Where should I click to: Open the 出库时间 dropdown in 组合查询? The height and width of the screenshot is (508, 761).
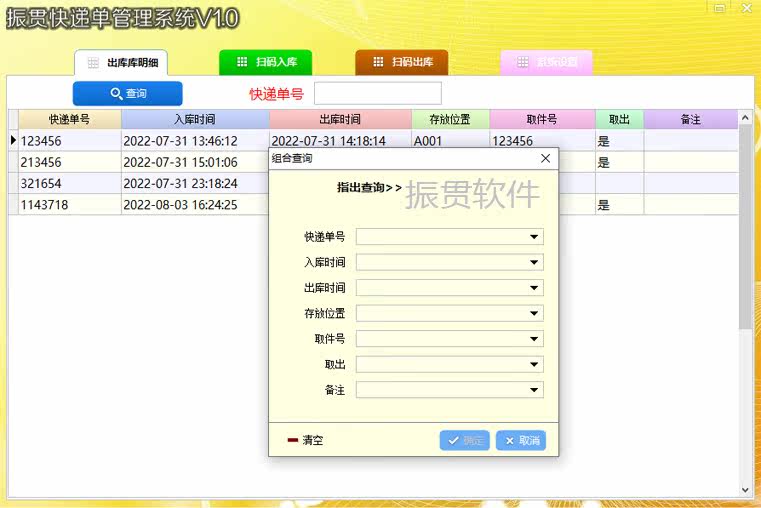534,288
